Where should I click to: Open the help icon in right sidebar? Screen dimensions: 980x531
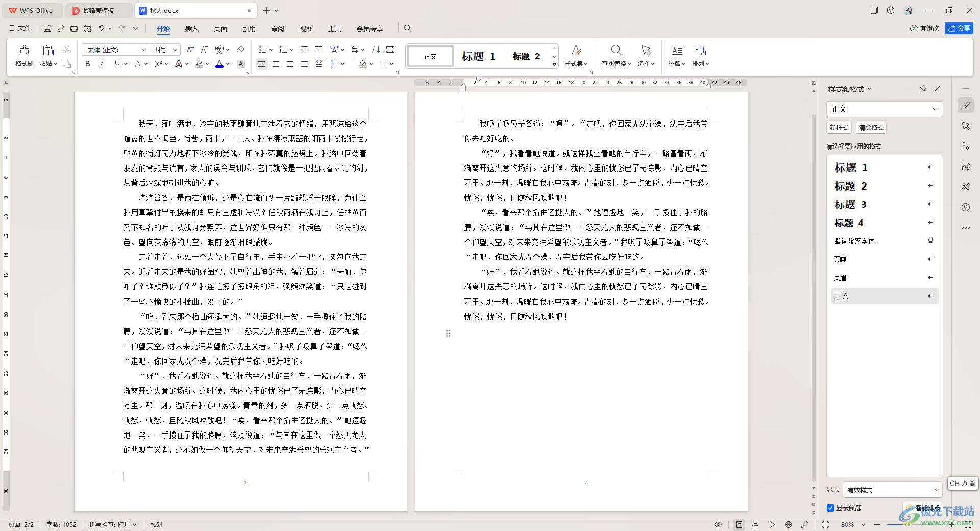966,207
